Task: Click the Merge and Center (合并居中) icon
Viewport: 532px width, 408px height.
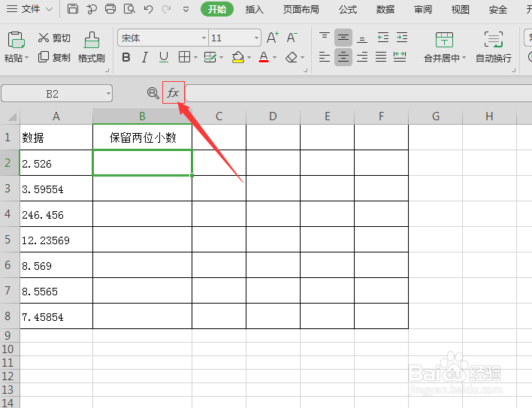Action: tap(444, 40)
